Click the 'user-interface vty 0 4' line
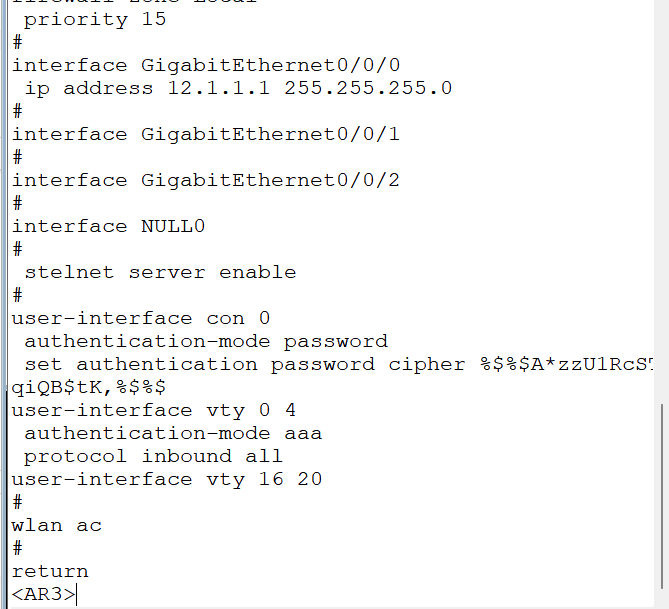The width and height of the screenshot is (669, 609). pyautogui.click(x=153, y=410)
